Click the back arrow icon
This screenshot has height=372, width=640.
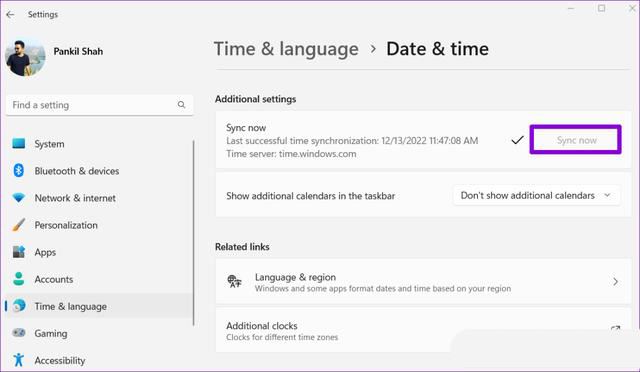10,15
